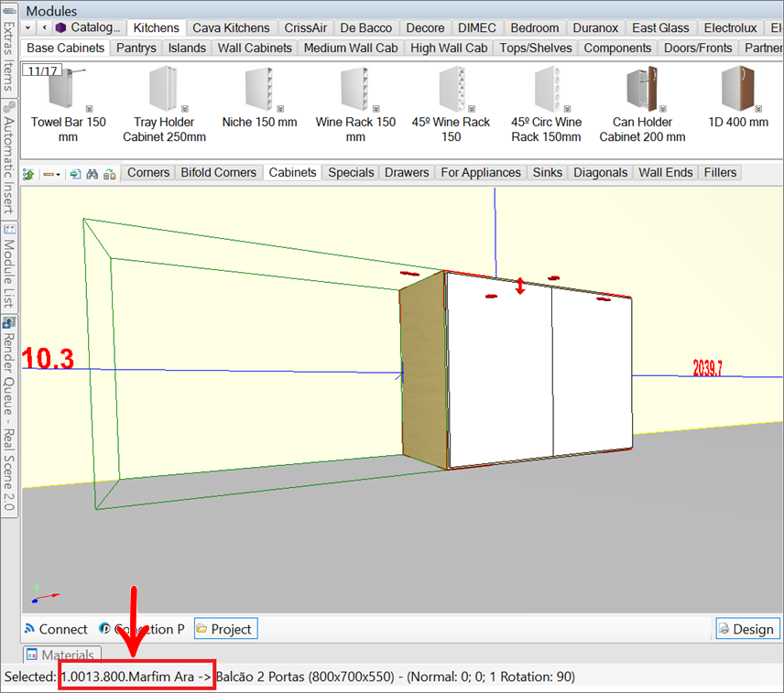Click the Project button
This screenshot has height=693, width=784.
click(x=226, y=629)
